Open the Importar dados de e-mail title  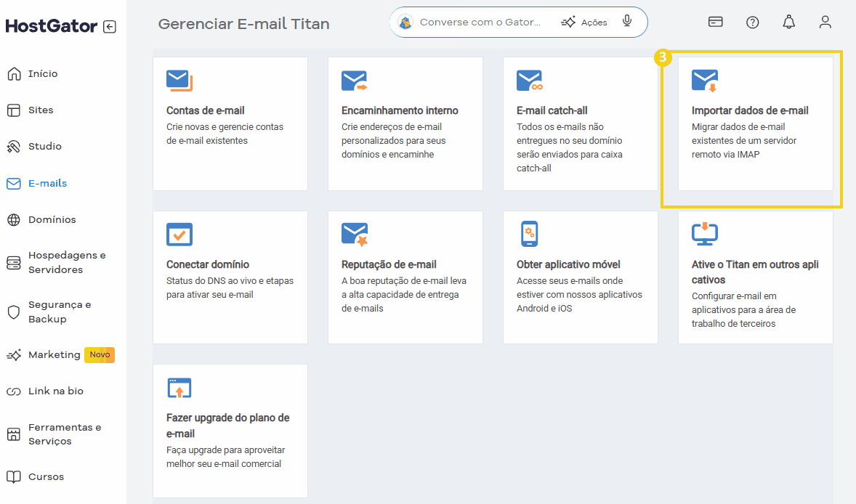[750, 110]
